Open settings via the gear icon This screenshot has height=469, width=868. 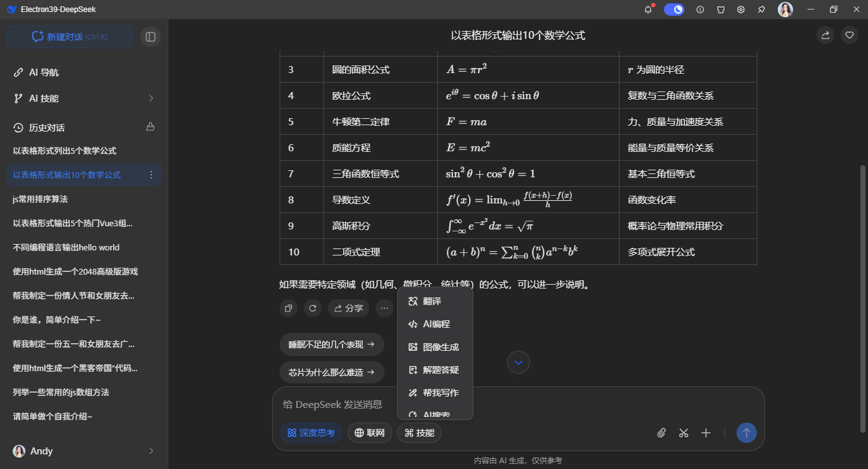click(740, 10)
